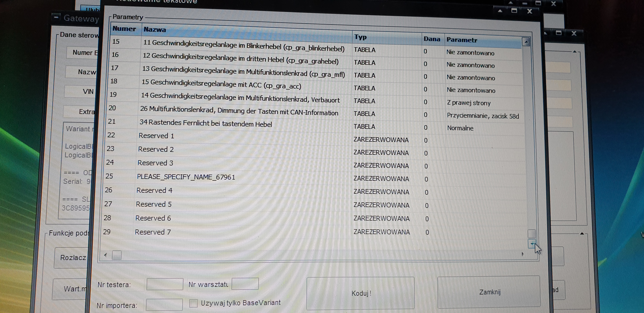Click the Przyciemnianie, zacisk 58d parameter cell
Screen dimensions: 644x313
coord(483,116)
